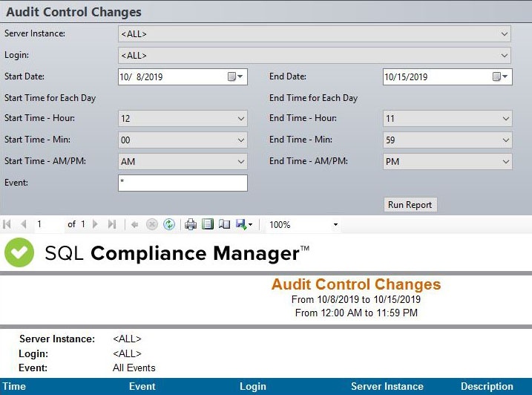Click the Refresh report icon
This screenshot has width=532, height=395.
point(169,224)
